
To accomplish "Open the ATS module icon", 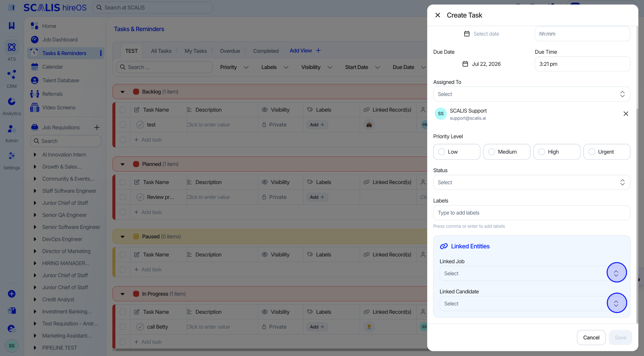I will tap(12, 47).
